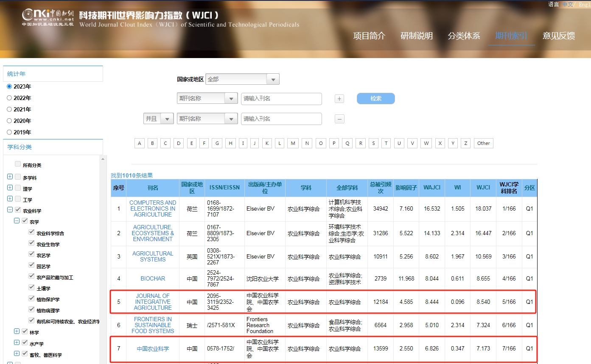Click the plus add-condition button
The height and width of the screenshot is (364, 591).
click(x=339, y=99)
